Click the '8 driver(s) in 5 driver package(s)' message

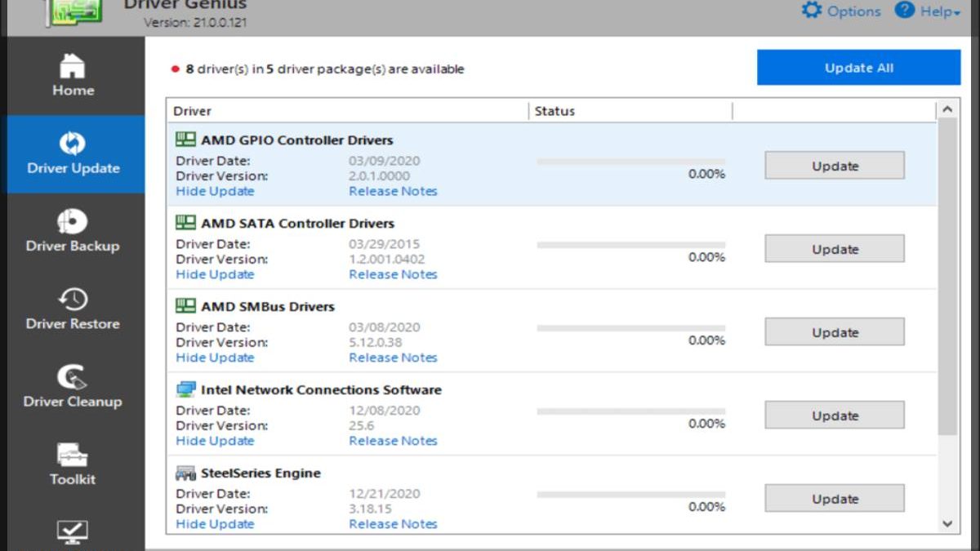325,69
